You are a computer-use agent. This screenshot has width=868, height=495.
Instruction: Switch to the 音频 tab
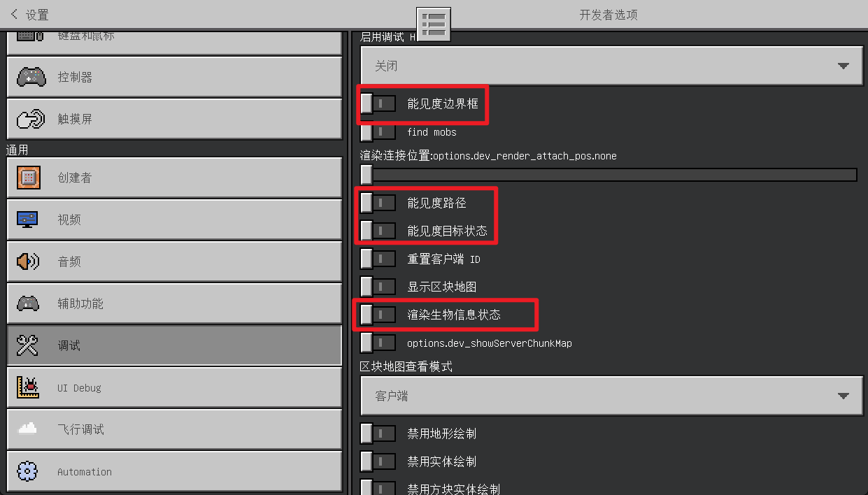[x=174, y=261]
